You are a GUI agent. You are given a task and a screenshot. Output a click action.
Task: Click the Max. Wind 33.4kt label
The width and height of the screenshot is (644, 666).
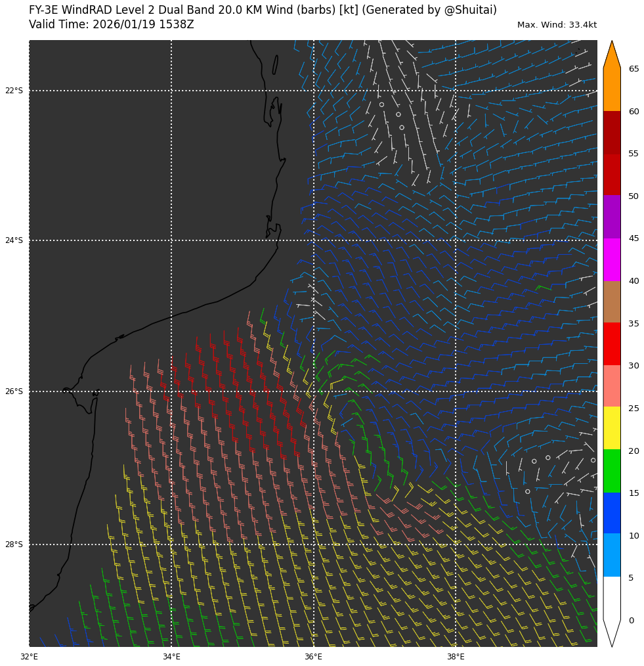click(557, 25)
